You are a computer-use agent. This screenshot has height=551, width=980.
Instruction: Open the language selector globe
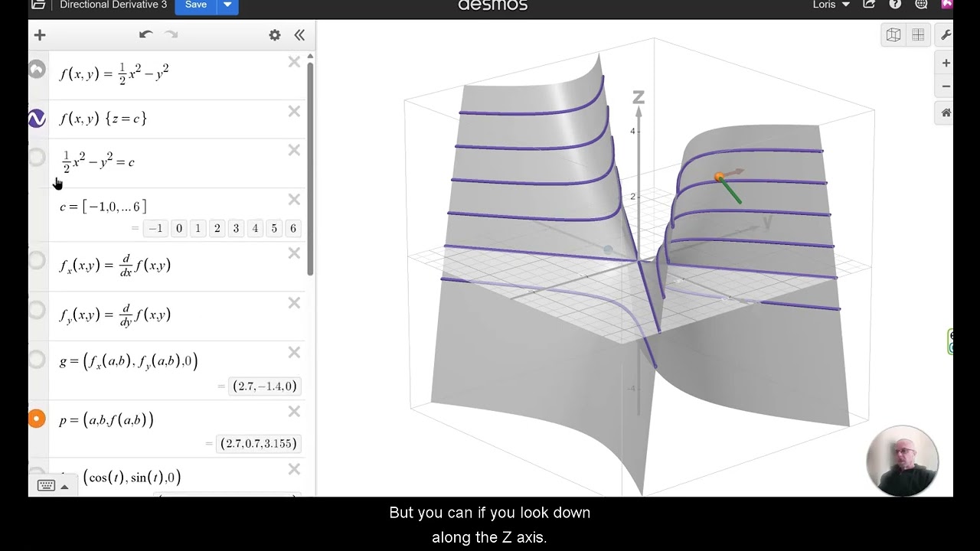pos(921,5)
